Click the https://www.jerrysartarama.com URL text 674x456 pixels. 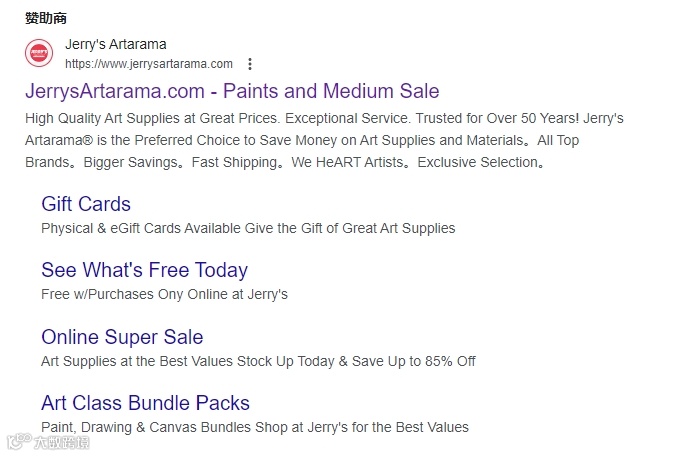click(x=148, y=64)
